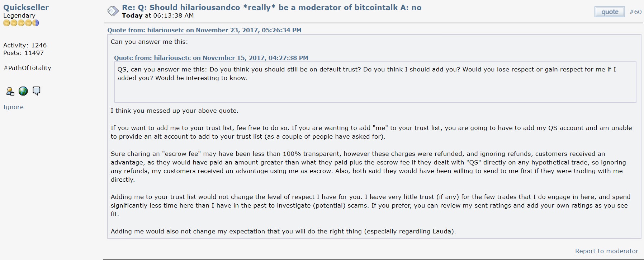Screen dimensions: 644x260
Task: Quote this post with the quote button
Action: pyautogui.click(x=610, y=12)
